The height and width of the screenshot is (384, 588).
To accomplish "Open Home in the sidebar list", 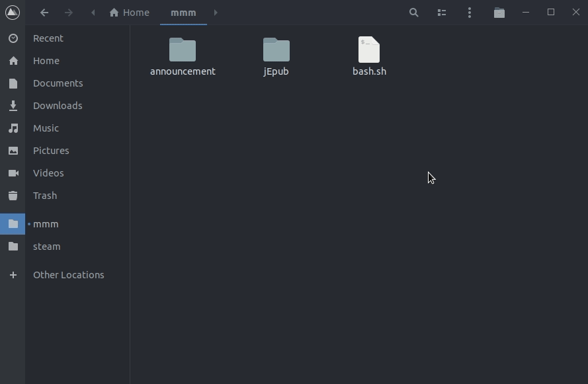I will [46, 61].
